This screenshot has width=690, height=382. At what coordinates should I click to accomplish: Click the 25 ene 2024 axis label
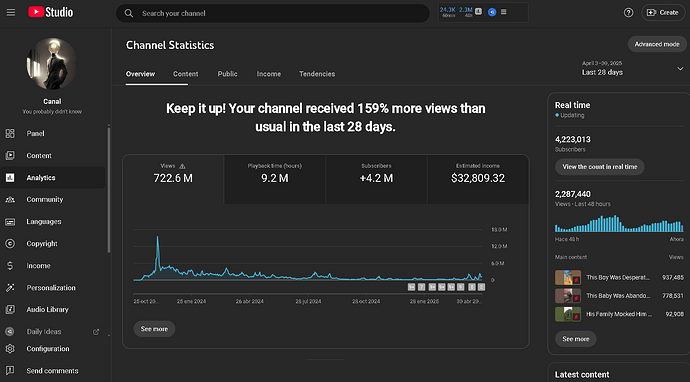[x=191, y=301]
